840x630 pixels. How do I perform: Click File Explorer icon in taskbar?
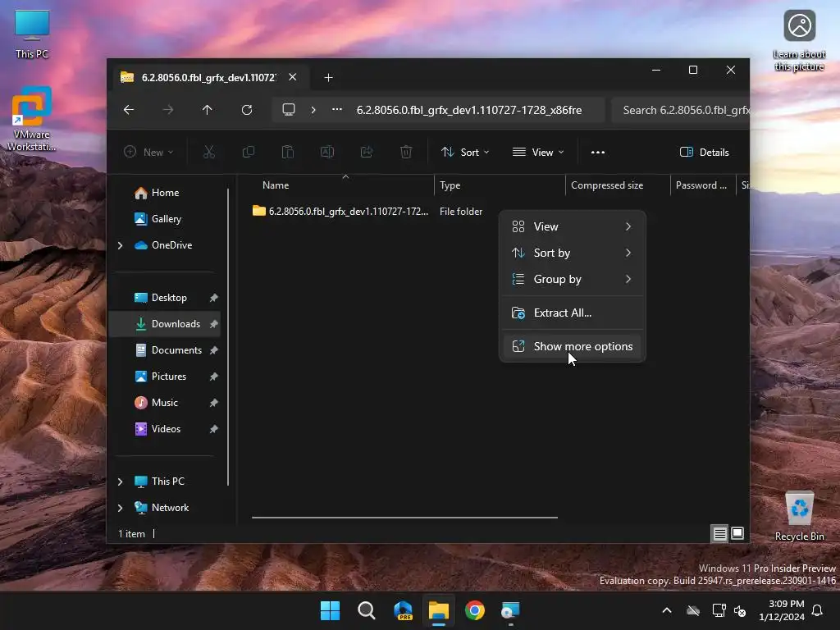(439, 610)
